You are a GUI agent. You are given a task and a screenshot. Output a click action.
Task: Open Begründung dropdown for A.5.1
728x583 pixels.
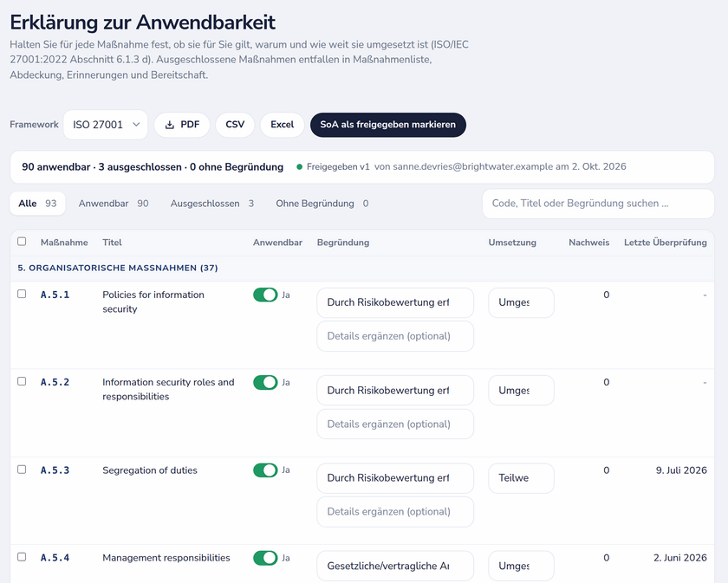coord(395,302)
